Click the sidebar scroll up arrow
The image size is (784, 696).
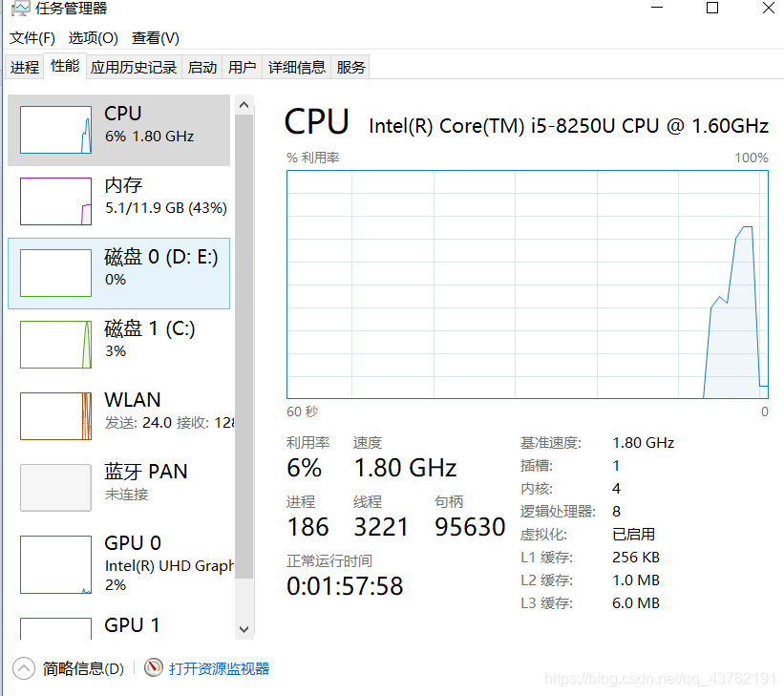[244, 104]
